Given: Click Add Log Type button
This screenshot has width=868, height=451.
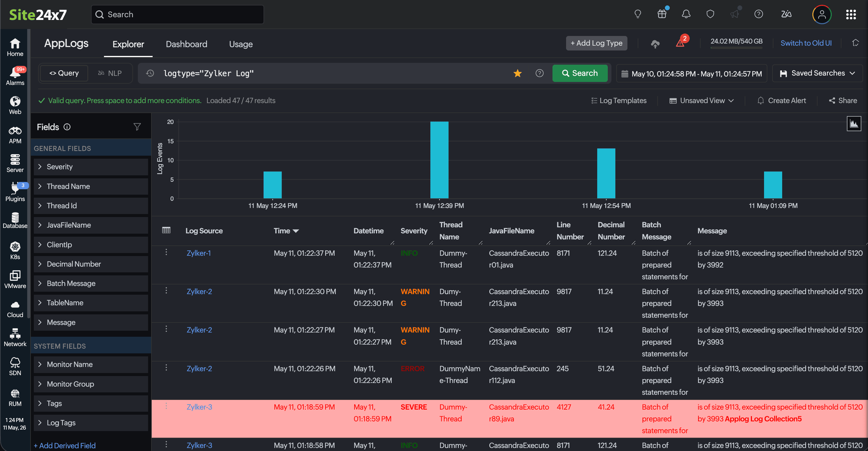Looking at the screenshot, I should 596,43.
